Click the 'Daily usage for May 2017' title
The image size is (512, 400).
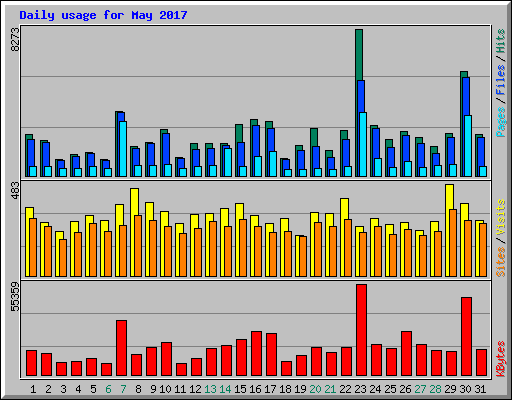(x=103, y=15)
